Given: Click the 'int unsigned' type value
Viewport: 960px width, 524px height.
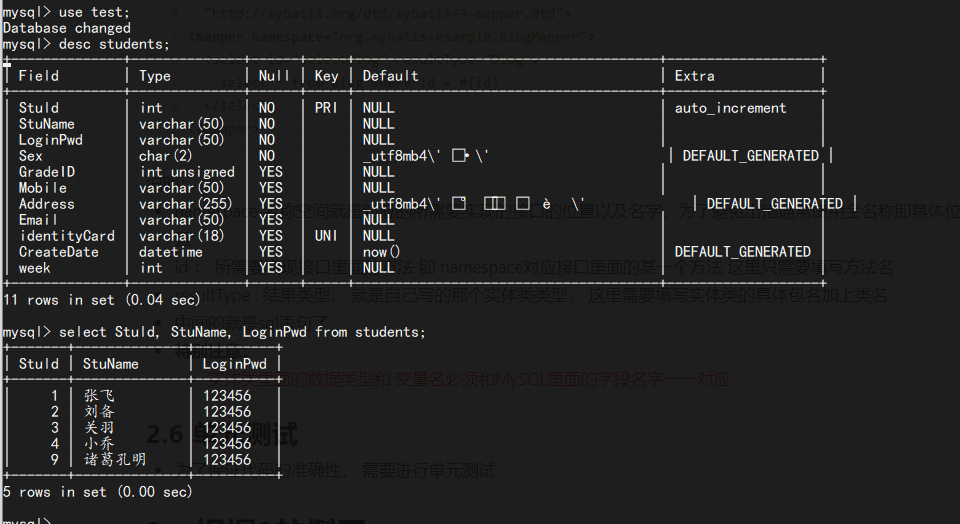Looking at the screenshot, I should (x=187, y=171).
